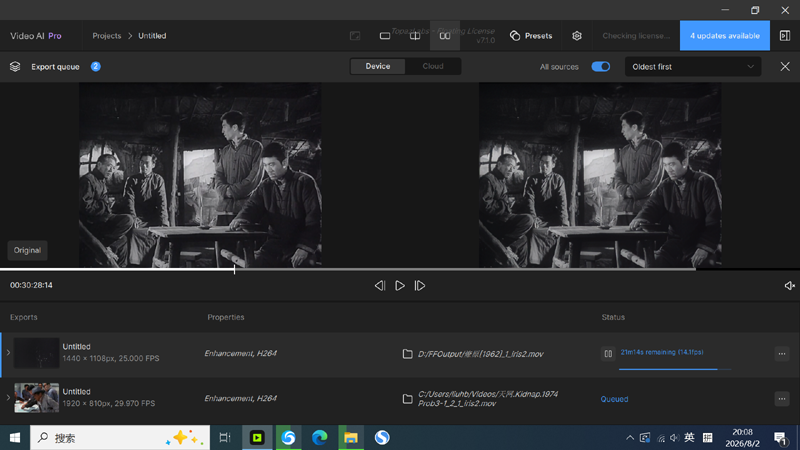Open the Oldest first sort dropdown
Screen dimensions: 800x450
click(693, 67)
